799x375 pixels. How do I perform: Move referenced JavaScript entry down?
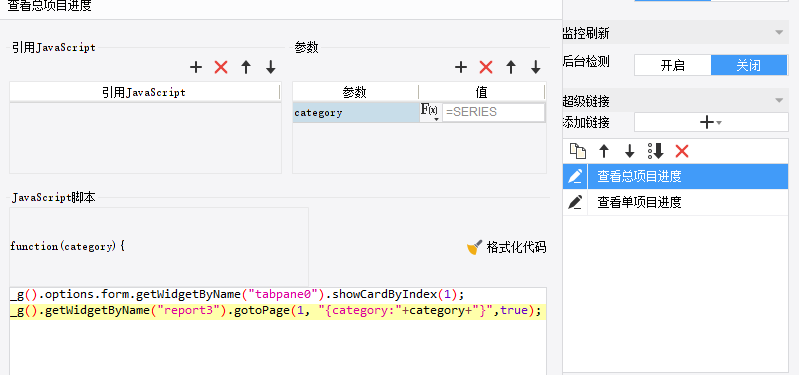coord(271,67)
